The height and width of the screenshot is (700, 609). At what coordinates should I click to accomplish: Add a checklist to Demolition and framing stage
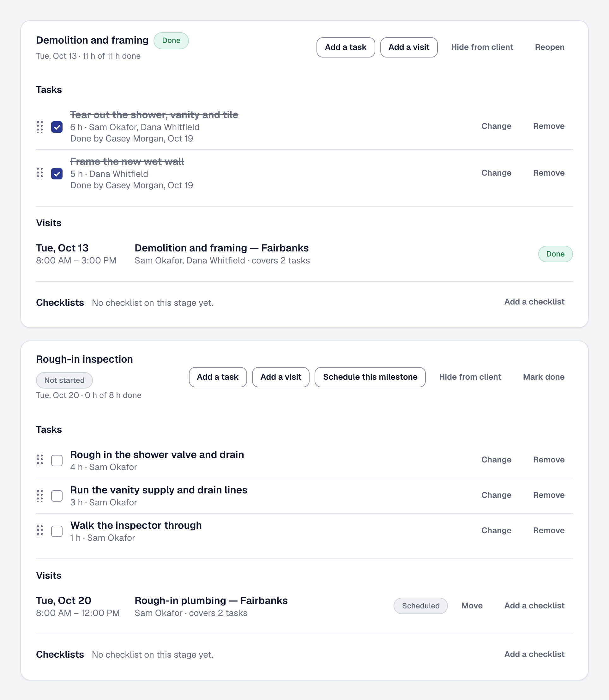[x=534, y=302]
